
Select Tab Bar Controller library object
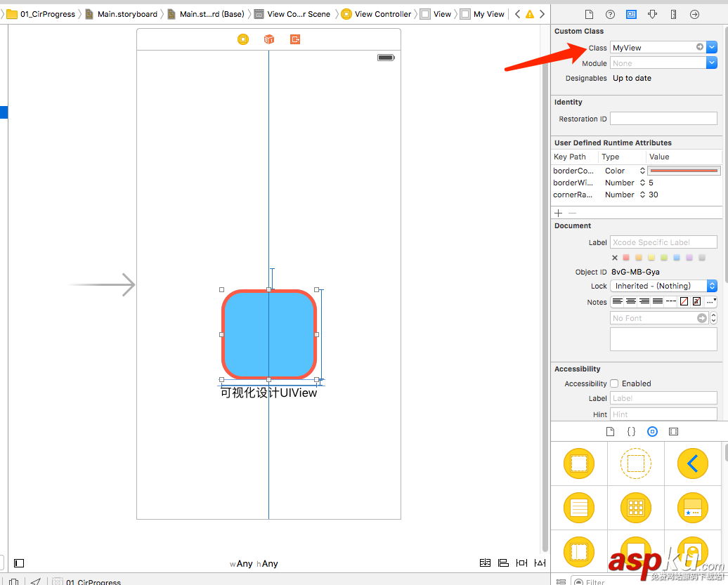(x=693, y=508)
